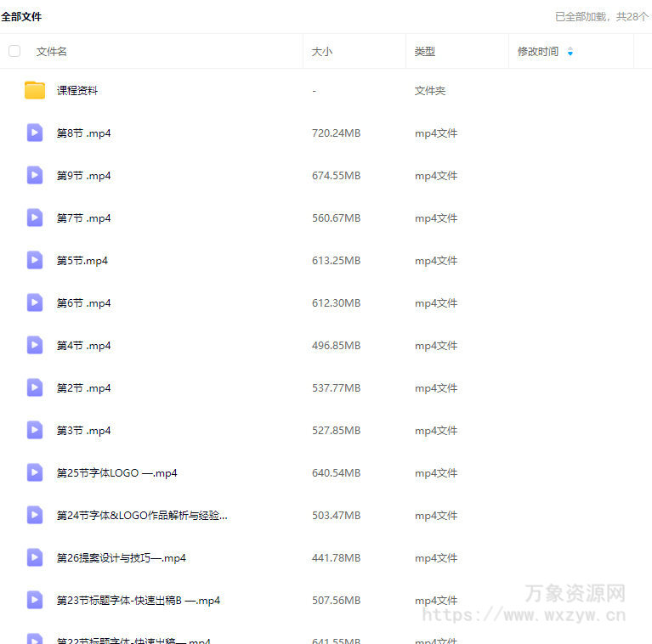Click size value 612.30MB
652x644 pixels.
[337, 303]
